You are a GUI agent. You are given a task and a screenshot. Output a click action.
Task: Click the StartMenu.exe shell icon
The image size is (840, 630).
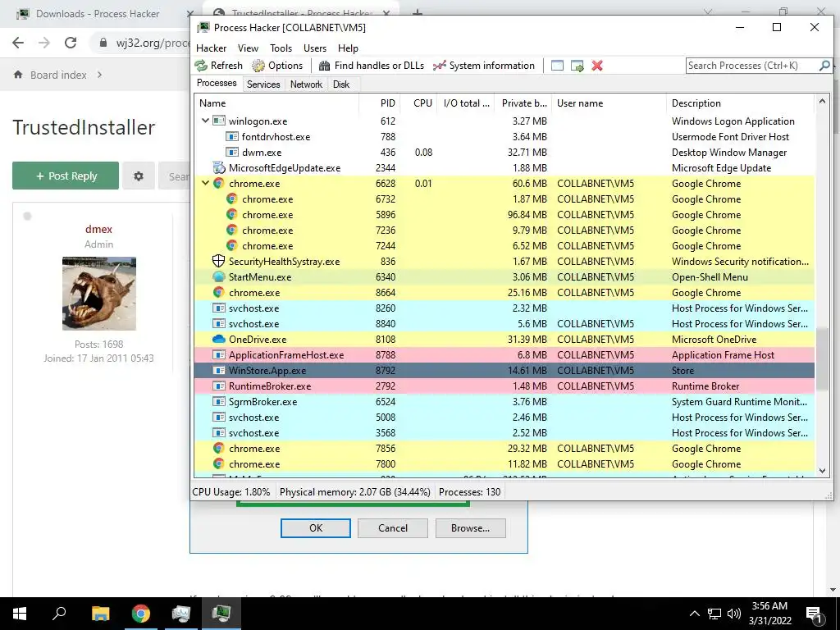click(218, 277)
